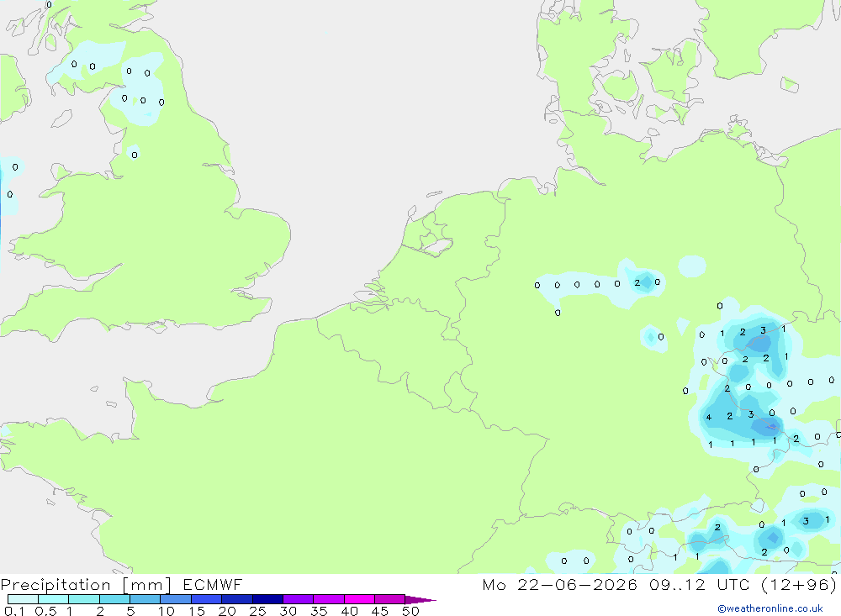This screenshot has height=616, width=841.
Task: Select the 5–10 mm legend swatch
Action: click(145, 599)
